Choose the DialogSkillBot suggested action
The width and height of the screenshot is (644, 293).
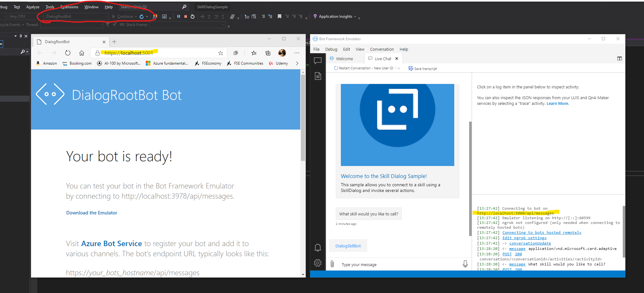(x=348, y=246)
